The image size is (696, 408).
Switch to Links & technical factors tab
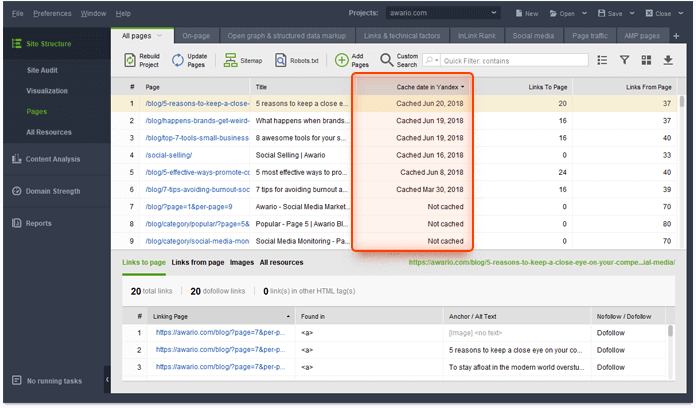[402, 36]
